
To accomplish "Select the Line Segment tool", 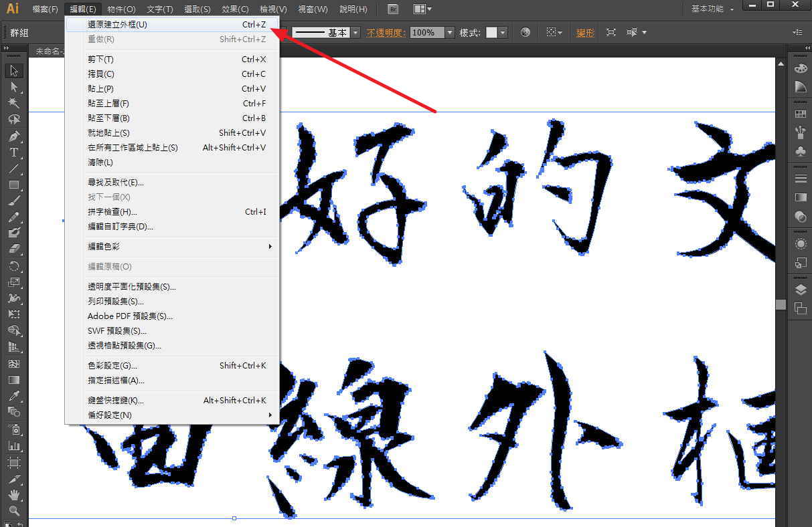I will point(14,169).
